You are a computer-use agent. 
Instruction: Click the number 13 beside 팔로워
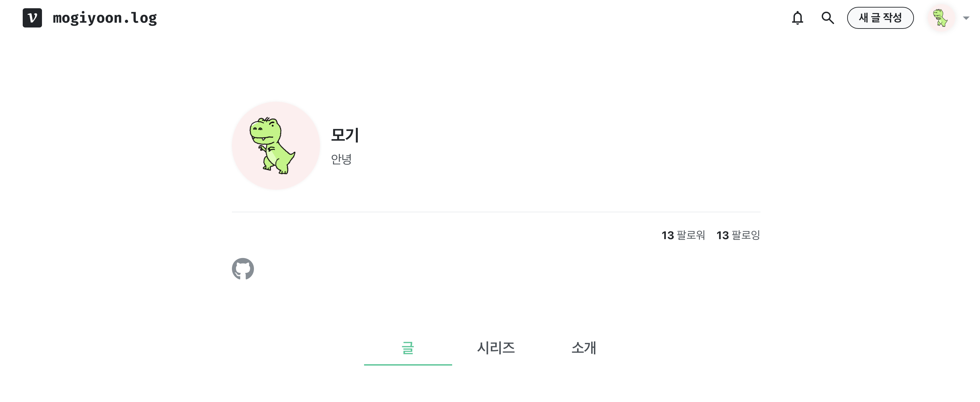coord(668,236)
